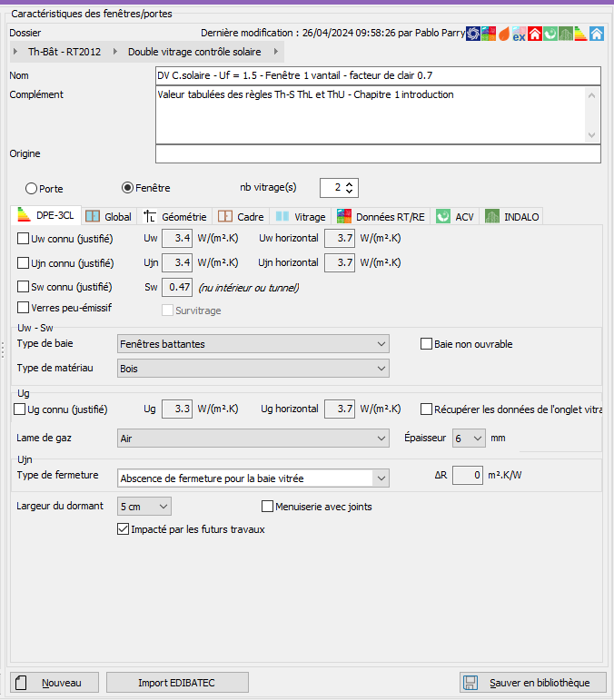This screenshot has height=700, width=614.
Task: Open the Vitrage tab
Action: point(300,217)
